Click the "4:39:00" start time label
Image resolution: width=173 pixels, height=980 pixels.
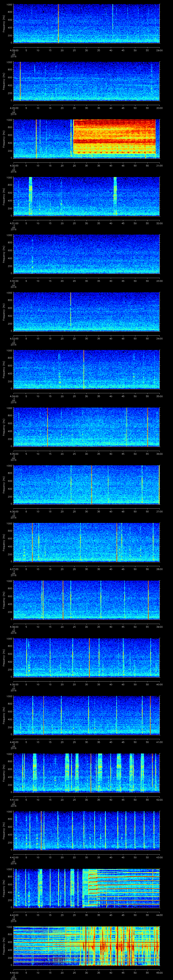click(x=14, y=684)
